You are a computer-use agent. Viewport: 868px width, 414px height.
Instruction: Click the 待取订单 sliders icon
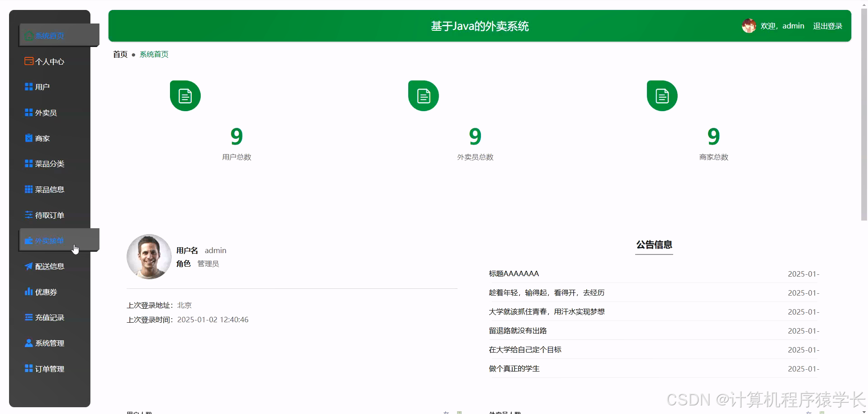[28, 215]
